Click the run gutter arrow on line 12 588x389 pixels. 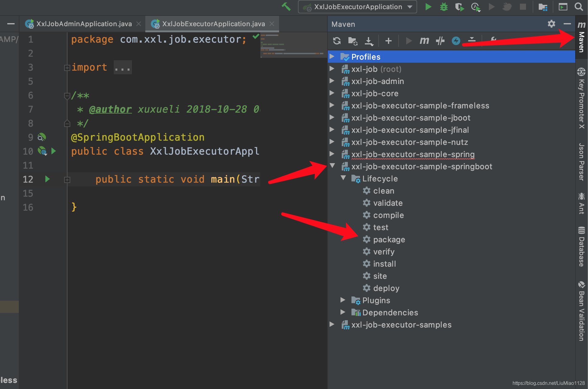(47, 179)
